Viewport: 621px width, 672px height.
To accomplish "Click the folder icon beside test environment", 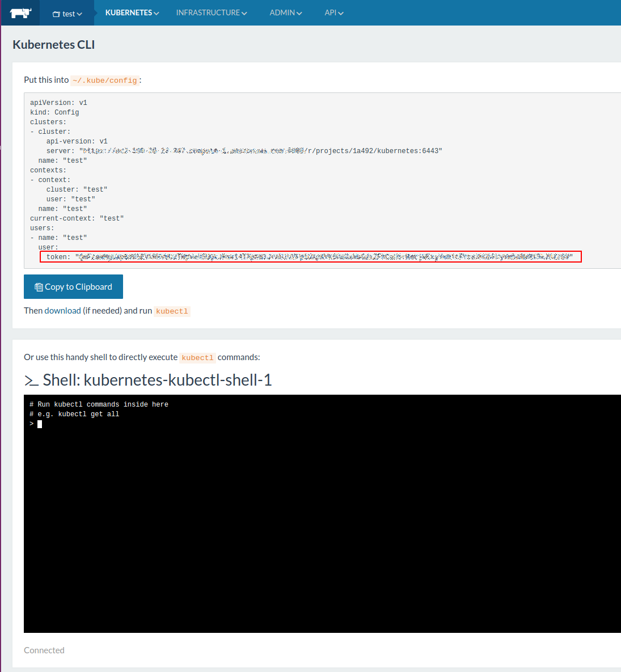I will (56, 14).
